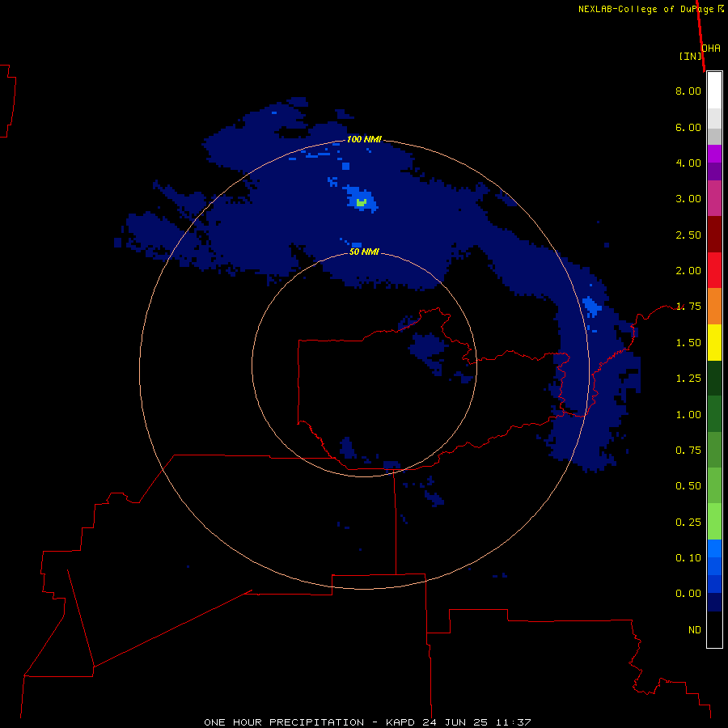The image size is (728, 728).
Task: Click the [IN] units label
Action: pos(690,56)
